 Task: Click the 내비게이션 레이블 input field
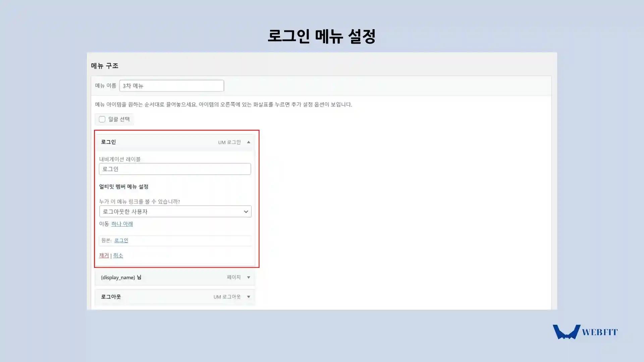(x=175, y=169)
